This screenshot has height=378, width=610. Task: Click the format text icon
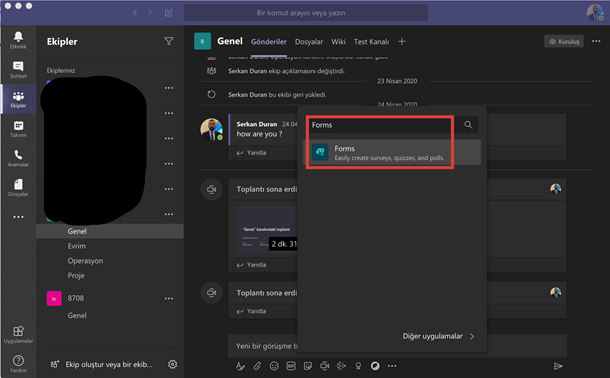(x=240, y=366)
